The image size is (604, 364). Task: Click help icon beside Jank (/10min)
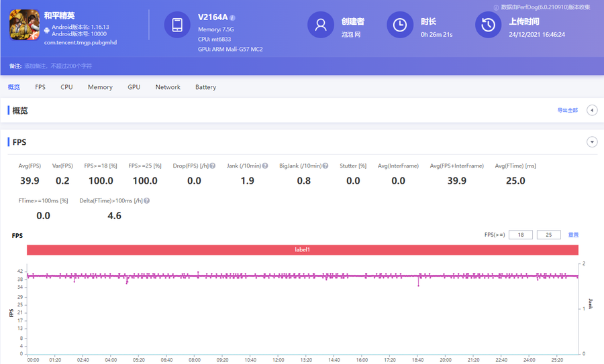point(265,166)
